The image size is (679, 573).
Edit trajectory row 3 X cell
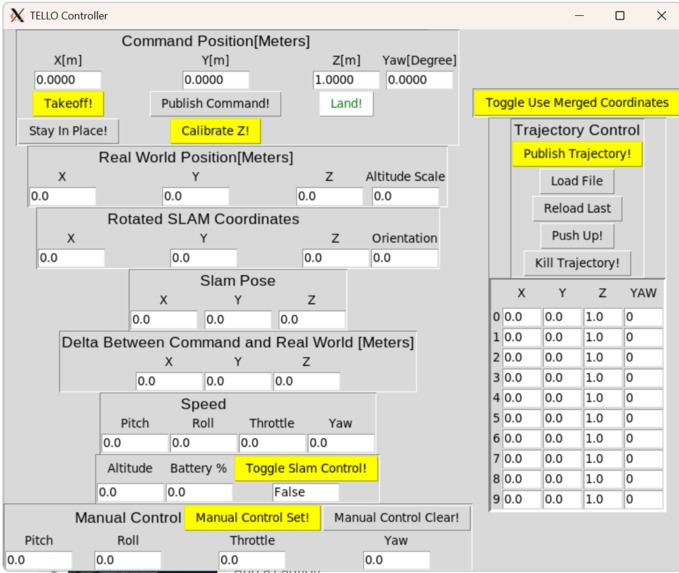point(522,378)
